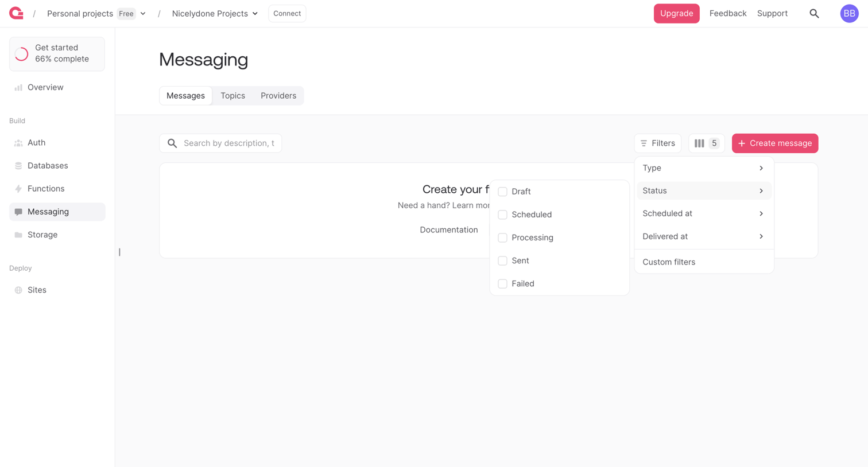Focus the search by description field
The height and width of the screenshot is (467, 868).
coord(220,143)
